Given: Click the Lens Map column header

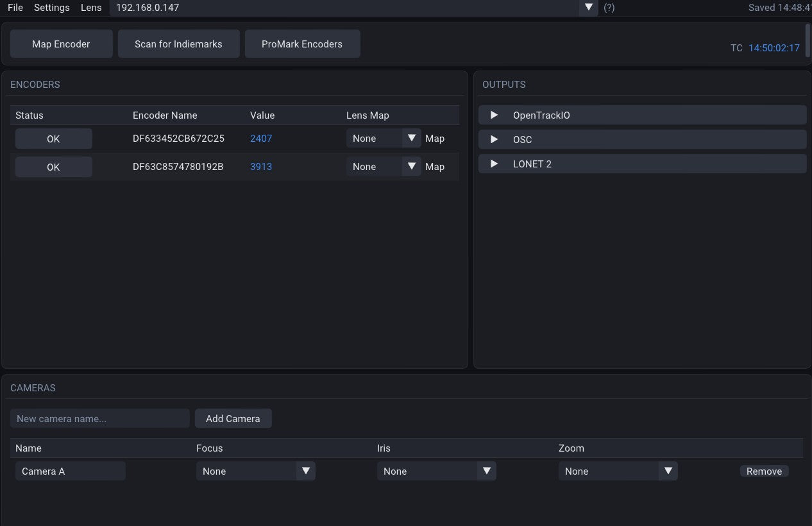Looking at the screenshot, I should pos(368,115).
